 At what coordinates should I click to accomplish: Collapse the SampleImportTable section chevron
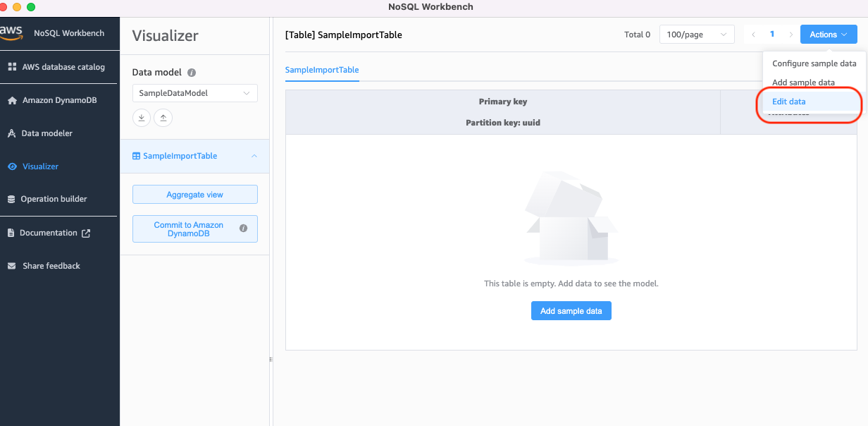254,156
